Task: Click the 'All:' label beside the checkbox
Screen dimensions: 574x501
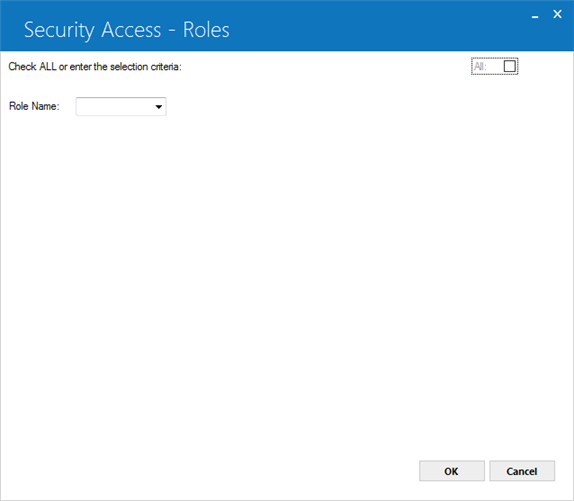Action: (x=480, y=66)
